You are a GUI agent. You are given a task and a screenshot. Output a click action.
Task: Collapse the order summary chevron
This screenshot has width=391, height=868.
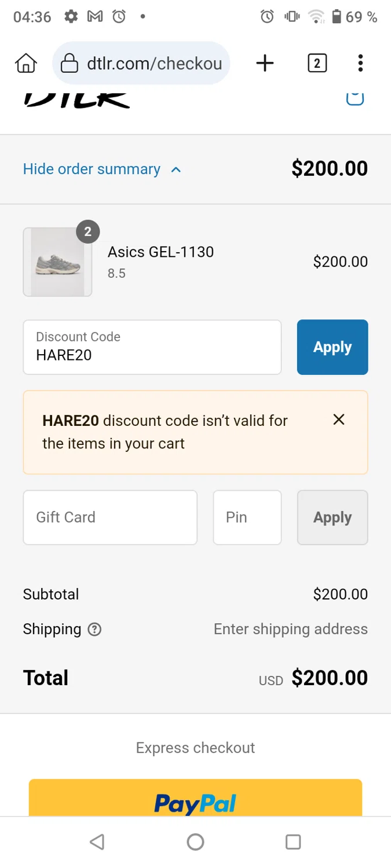(x=176, y=170)
